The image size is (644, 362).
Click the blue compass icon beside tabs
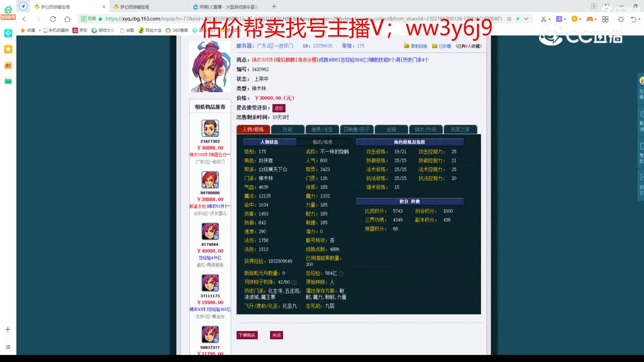point(23,7)
